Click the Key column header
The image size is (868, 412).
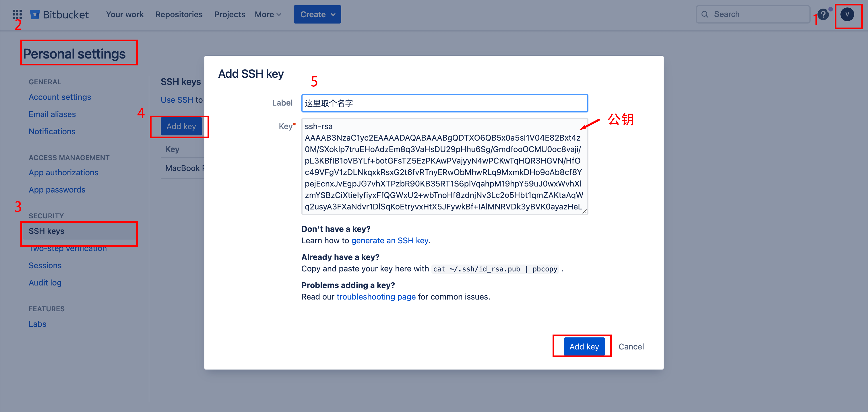[172, 149]
